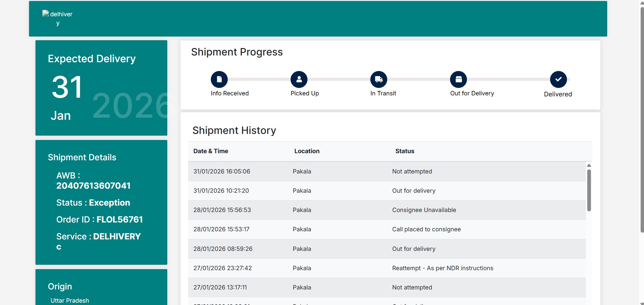This screenshot has height=305, width=644.
Task: Click the Consignee Unavailable history row
Action: click(x=387, y=210)
